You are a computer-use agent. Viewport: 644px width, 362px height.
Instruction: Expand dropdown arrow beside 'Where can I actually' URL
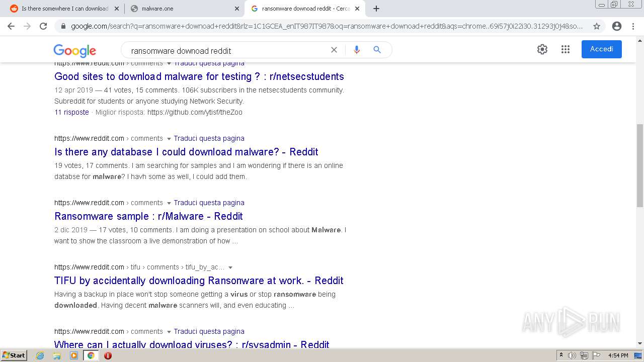[169, 332]
